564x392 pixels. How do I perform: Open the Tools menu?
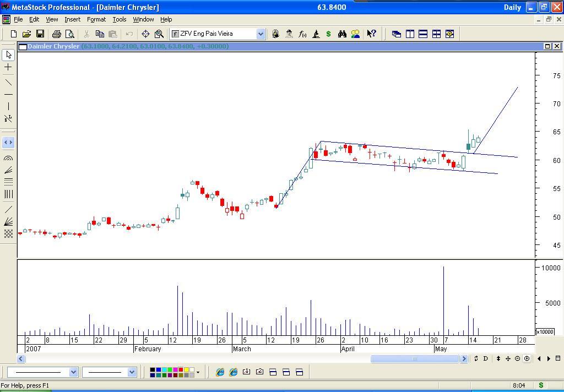click(x=120, y=19)
